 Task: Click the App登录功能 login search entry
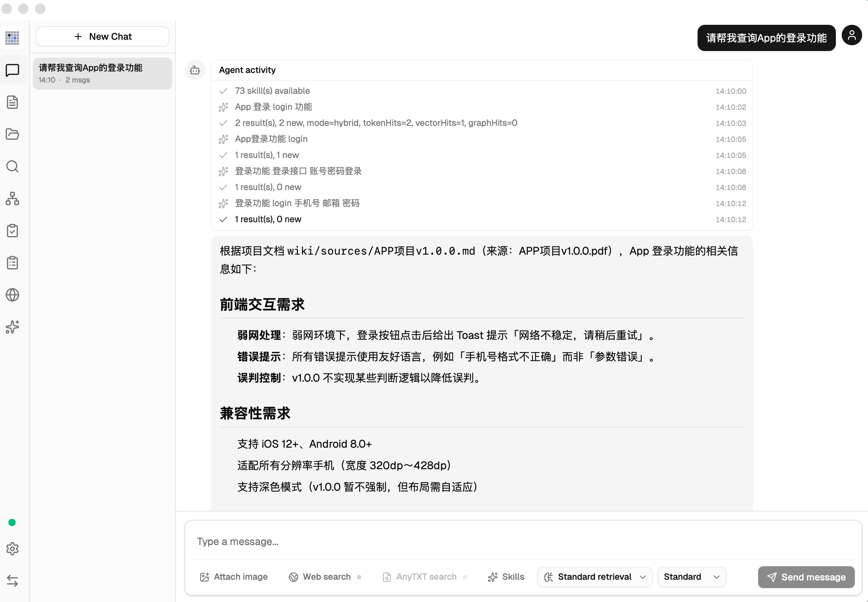[x=482, y=139]
